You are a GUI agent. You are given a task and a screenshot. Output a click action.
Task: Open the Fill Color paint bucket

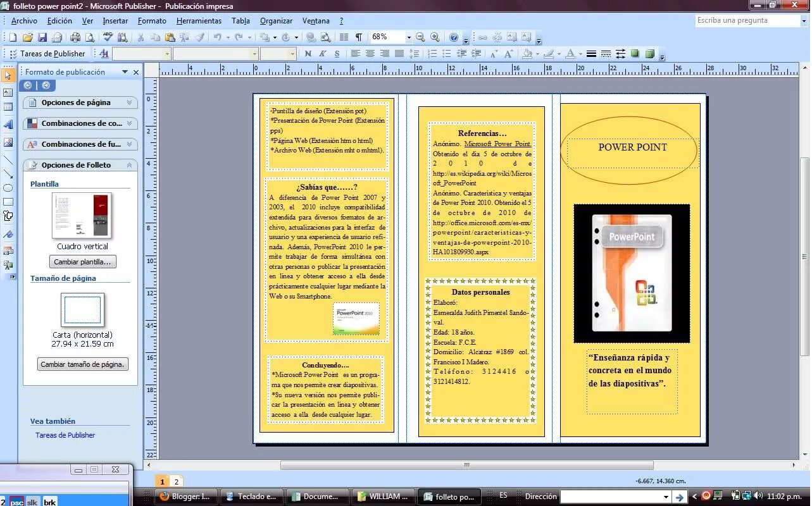tap(527, 54)
